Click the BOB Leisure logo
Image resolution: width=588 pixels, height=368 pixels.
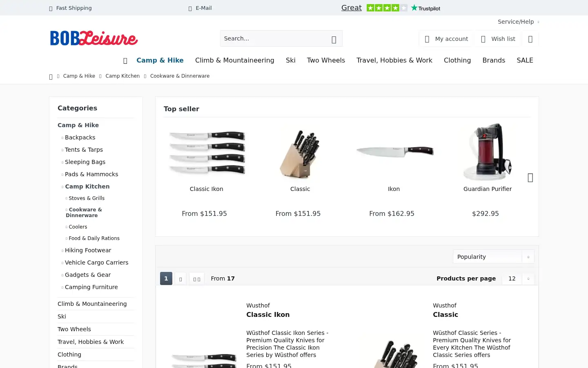coord(94,38)
